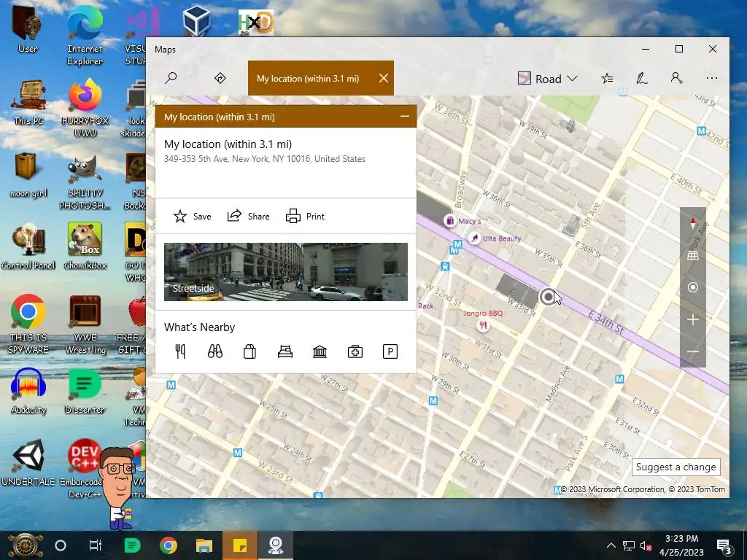The image size is (747, 560).
Task: Select Internet Explorer Edge desktop icon
Action: [85, 36]
